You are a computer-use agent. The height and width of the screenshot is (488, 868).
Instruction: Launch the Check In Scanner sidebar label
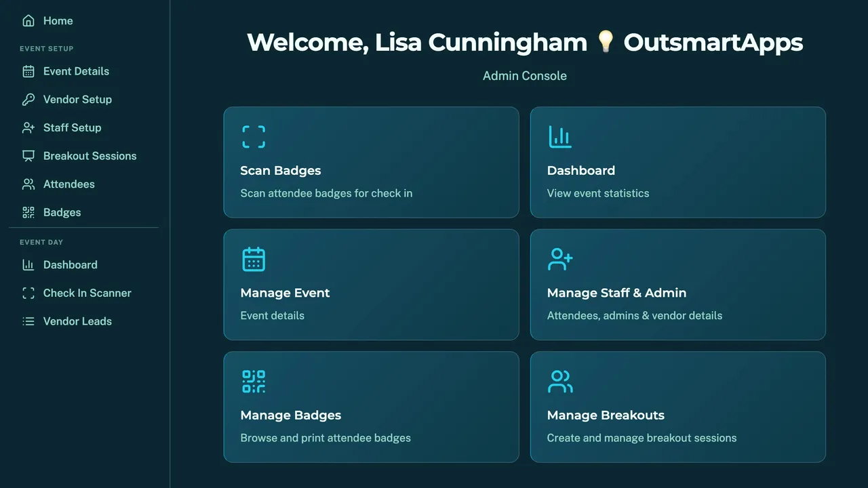[87, 293]
